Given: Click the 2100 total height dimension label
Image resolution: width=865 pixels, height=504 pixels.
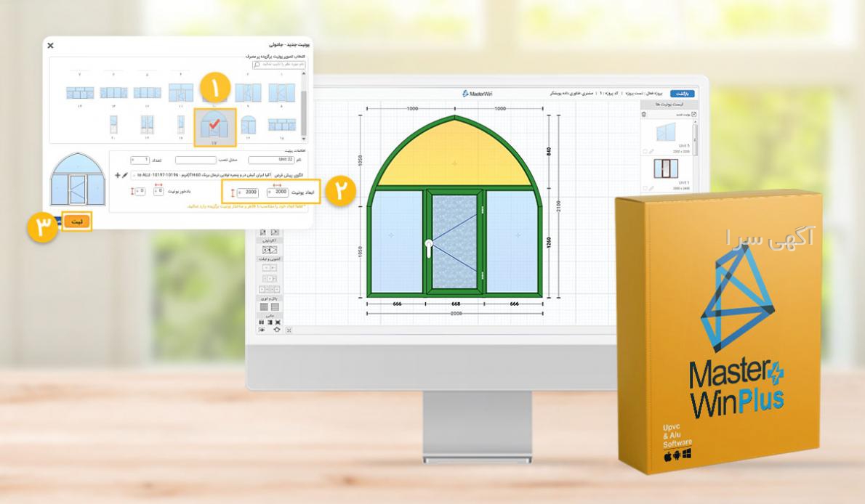Looking at the screenshot, I should click(x=558, y=207).
